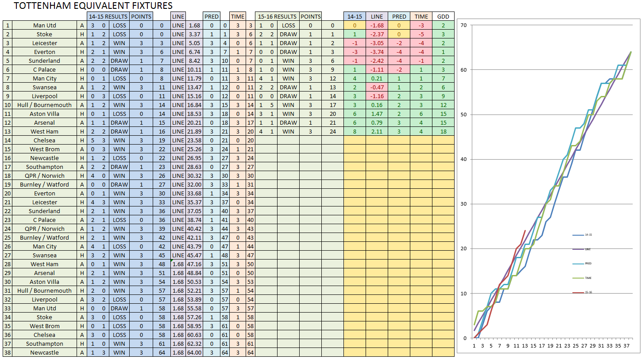Image resolution: width=644 pixels, height=359 pixels.
Task: Click the LINE value 32.00
Action: tap(195, 184)
